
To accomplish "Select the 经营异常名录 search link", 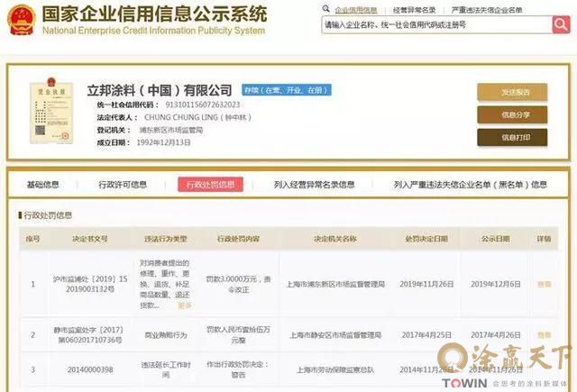I will (415, 10).
